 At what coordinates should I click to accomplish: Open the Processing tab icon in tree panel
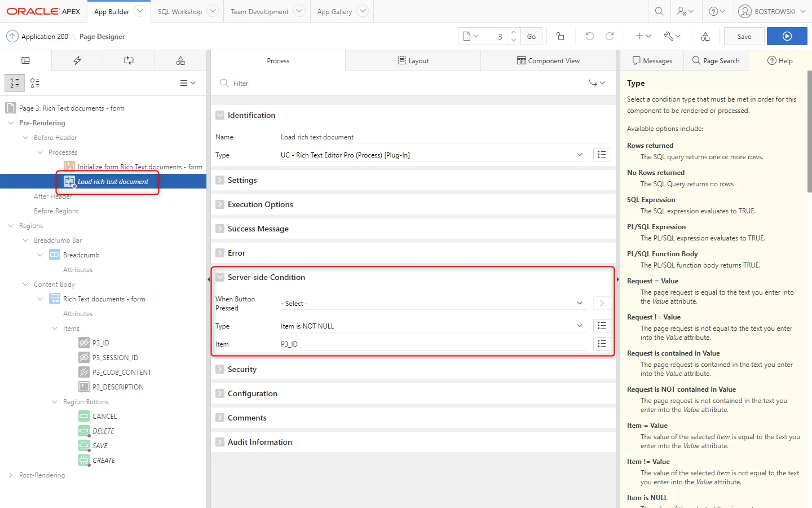(x=129, y=60)
